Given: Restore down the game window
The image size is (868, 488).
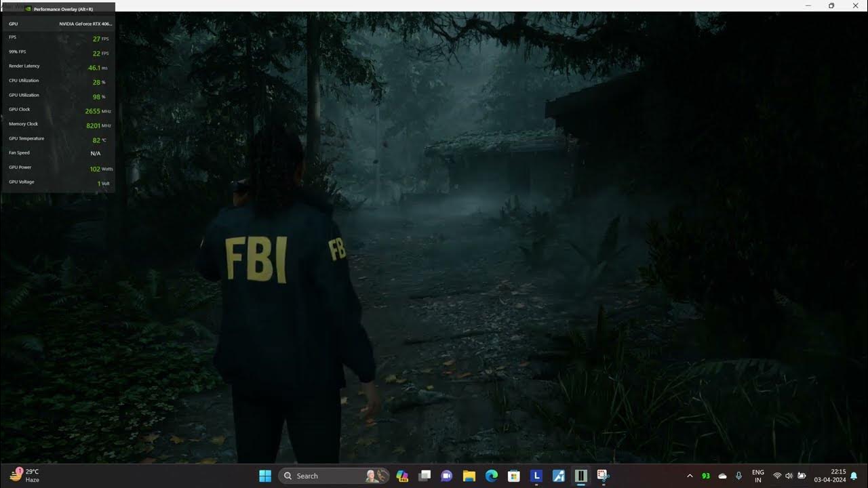Looking at the screenshot, I should pyautogui.click(x=831, y=5).
